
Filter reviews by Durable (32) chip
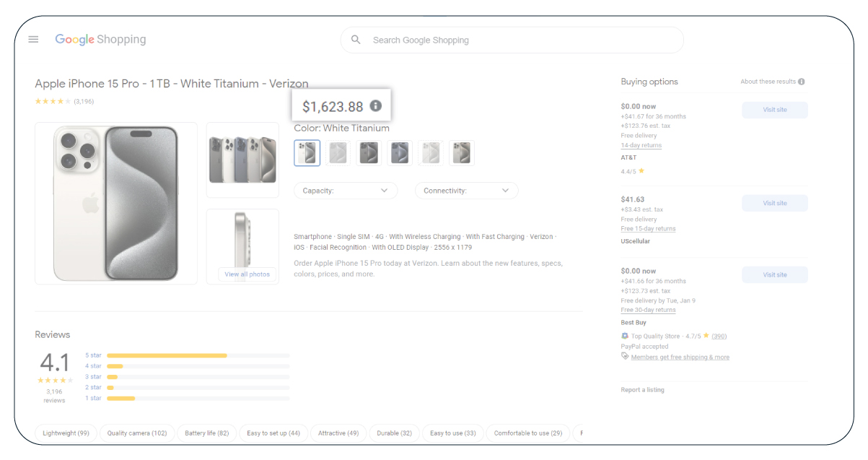[395, 433]
